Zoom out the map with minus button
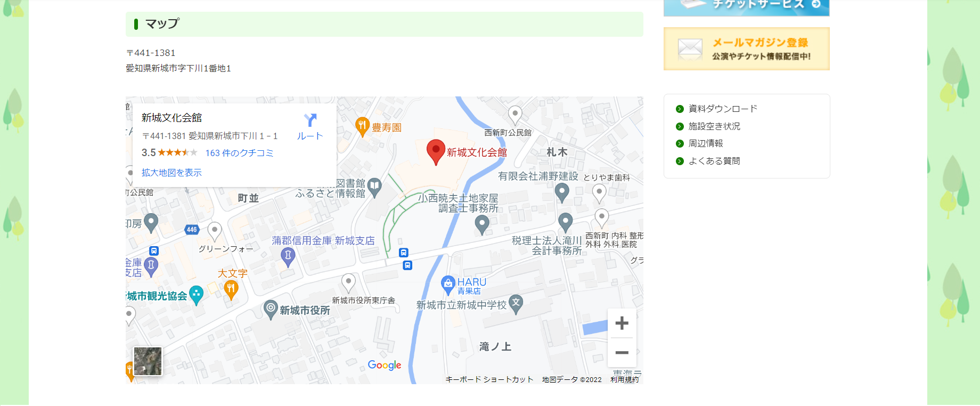 (x=622, y=353)
